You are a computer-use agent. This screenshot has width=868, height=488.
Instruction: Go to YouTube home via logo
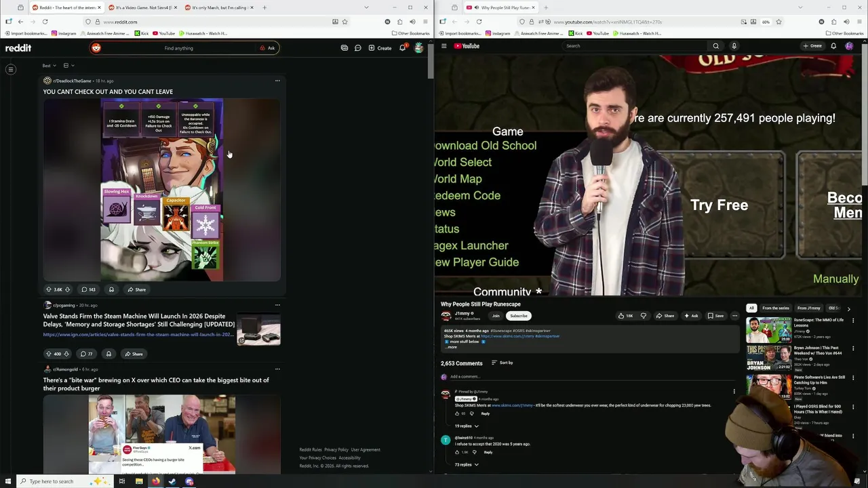point(467,46)
